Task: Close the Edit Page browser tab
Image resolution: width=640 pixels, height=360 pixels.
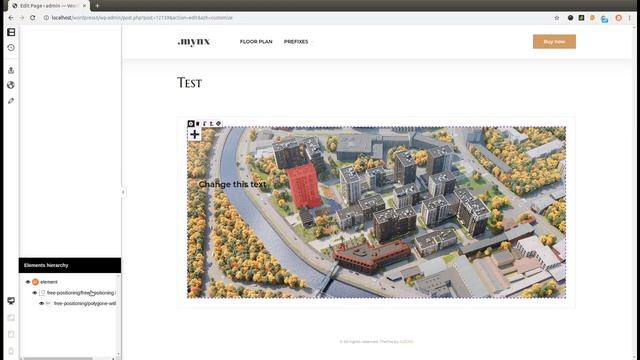Action: (x=84, y=6)
